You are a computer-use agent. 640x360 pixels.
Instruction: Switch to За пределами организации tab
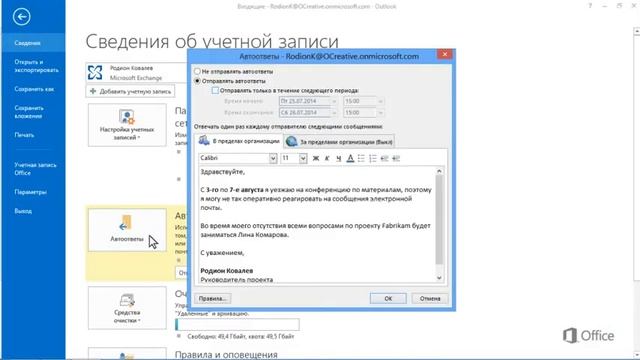(339, 142)
